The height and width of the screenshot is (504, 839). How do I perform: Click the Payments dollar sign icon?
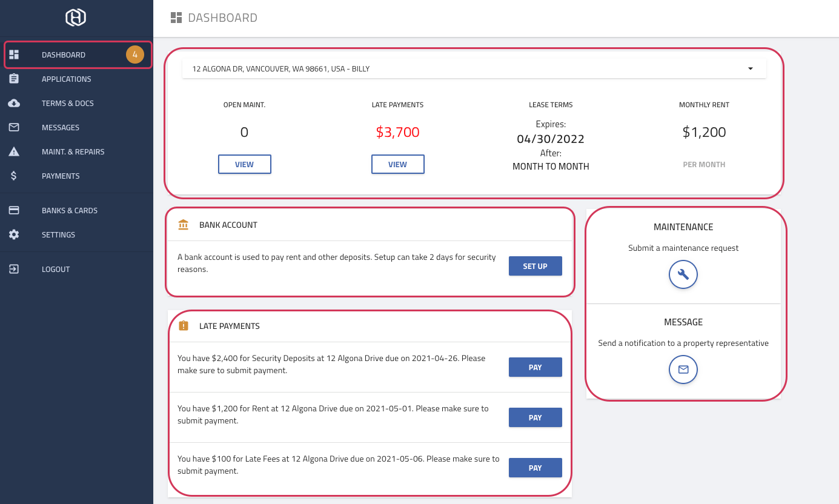pos(14,176)
